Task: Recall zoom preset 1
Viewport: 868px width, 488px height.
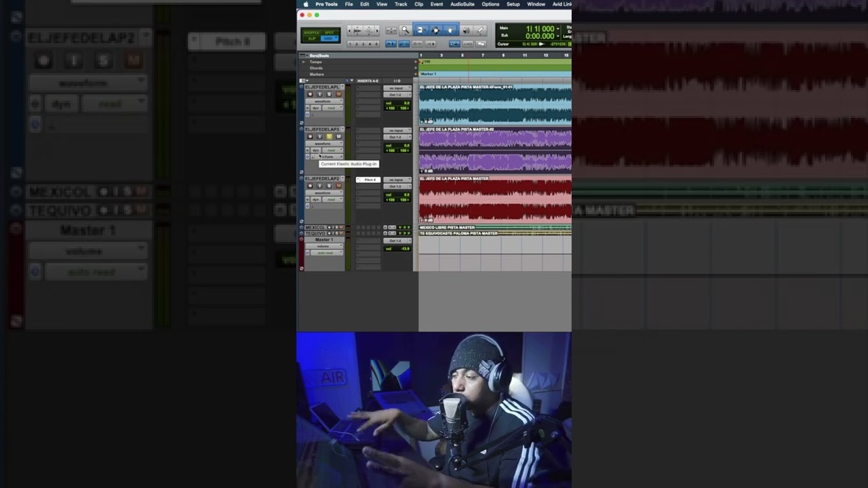Action: pos(350,44)
